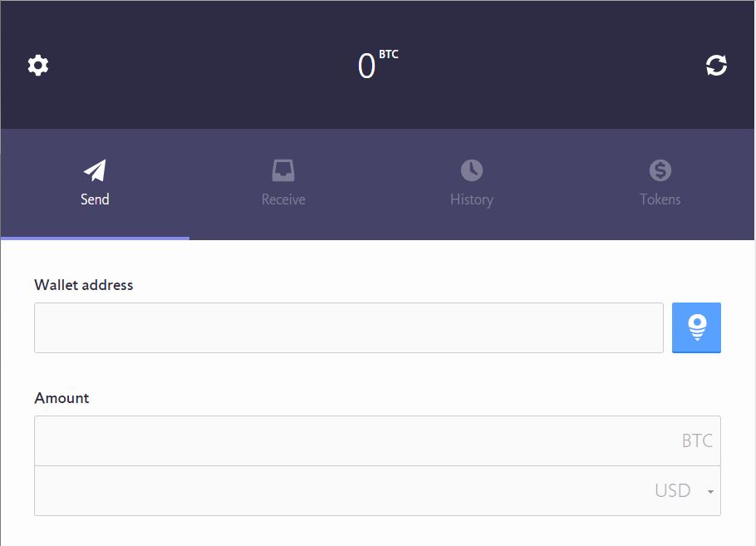The image size is (756, 546).
Task: Click the paper plane Send icon
Action: click(95, 170)
